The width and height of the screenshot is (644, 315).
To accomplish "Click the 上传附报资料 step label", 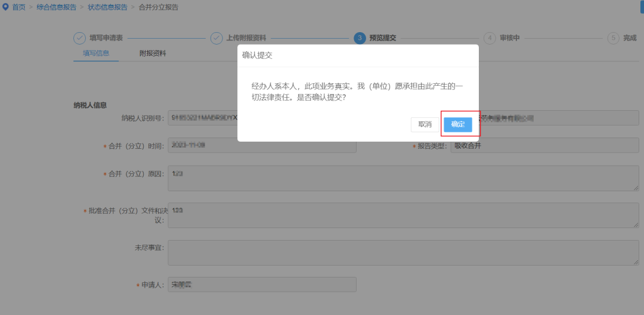I will tap(246, 38).
